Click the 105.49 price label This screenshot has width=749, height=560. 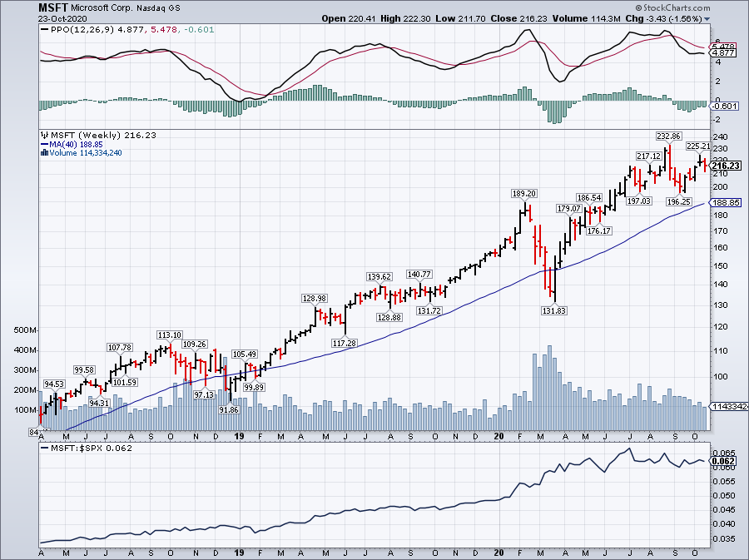click(x=245, y=354)
